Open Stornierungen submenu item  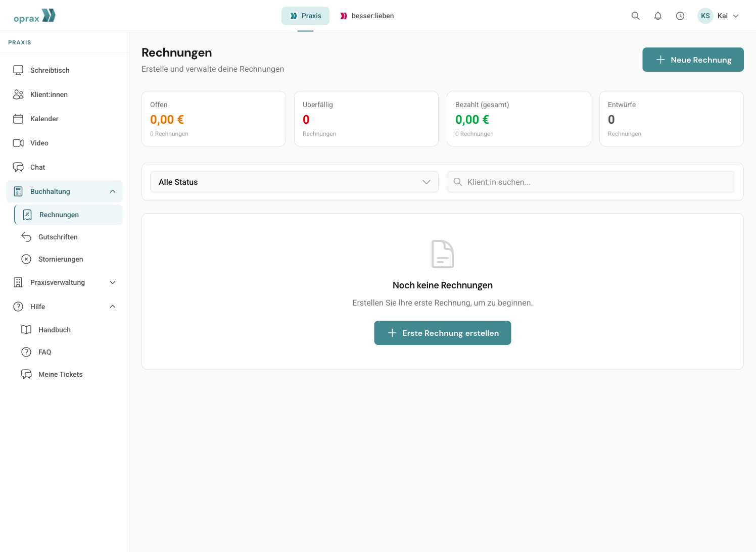click(69, 259)
